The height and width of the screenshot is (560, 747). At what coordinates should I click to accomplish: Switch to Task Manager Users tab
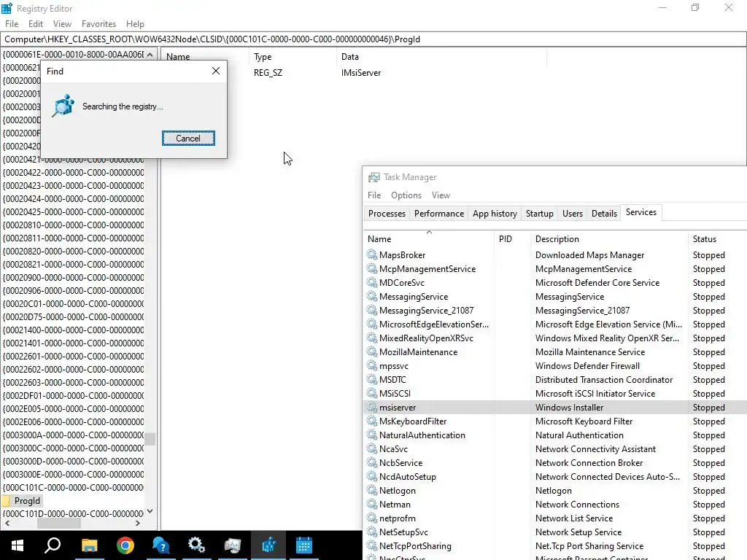pyautogui.click(x=572, y=214)
